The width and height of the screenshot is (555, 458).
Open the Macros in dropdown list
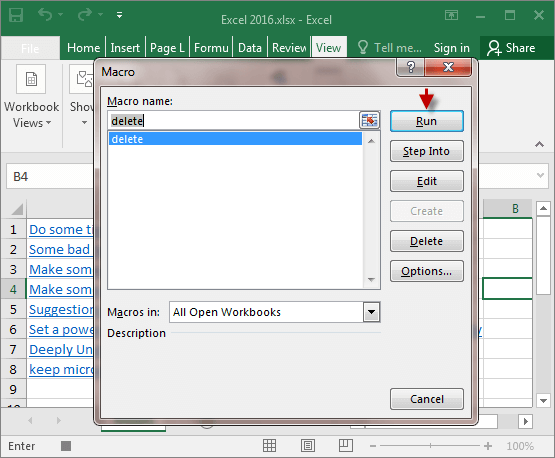coord(371,312)
